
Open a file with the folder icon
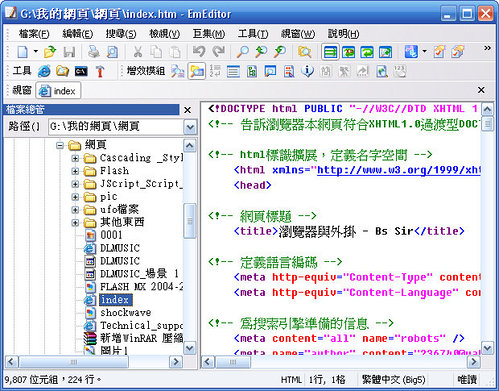point(50,52)
